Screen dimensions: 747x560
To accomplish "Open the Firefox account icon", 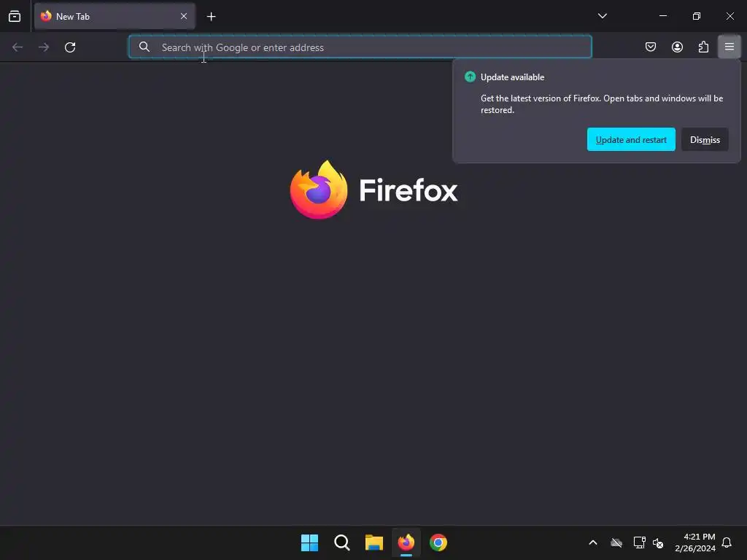I will pyautogui.click(x=677, y=47).
